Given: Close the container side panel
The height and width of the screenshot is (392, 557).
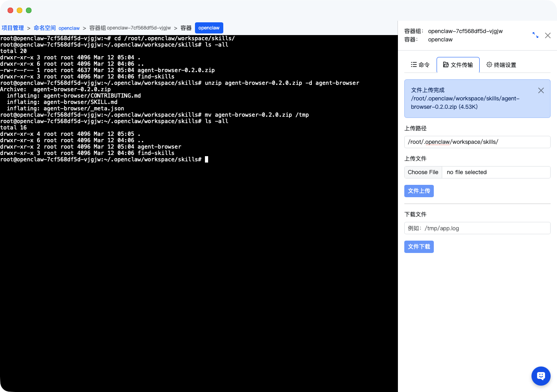Looking at the screenshot, I should point(548,35).
